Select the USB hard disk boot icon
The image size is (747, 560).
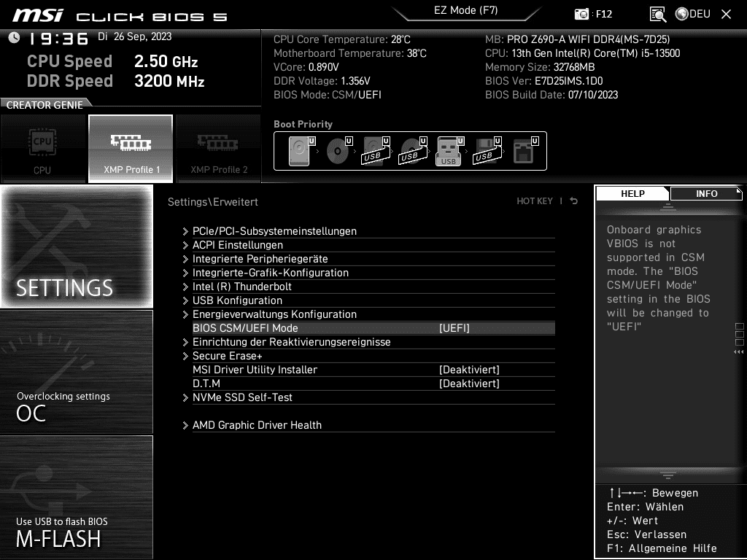point(376,151)
